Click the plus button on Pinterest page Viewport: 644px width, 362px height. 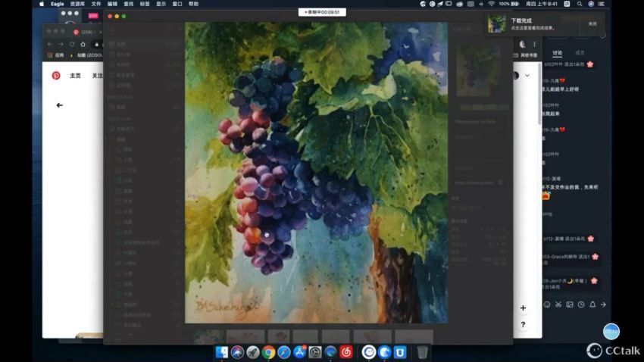click(523, 307)
